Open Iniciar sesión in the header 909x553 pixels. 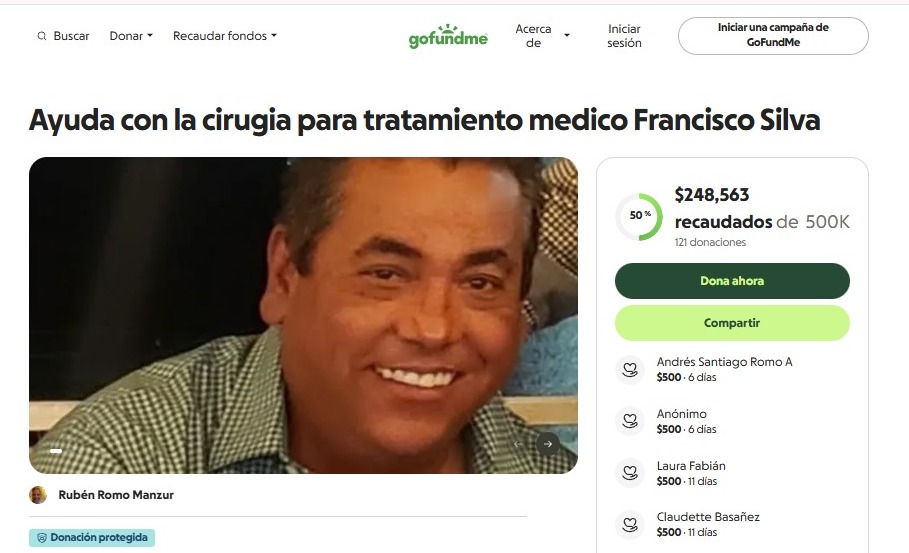click(x=624, y=36)
